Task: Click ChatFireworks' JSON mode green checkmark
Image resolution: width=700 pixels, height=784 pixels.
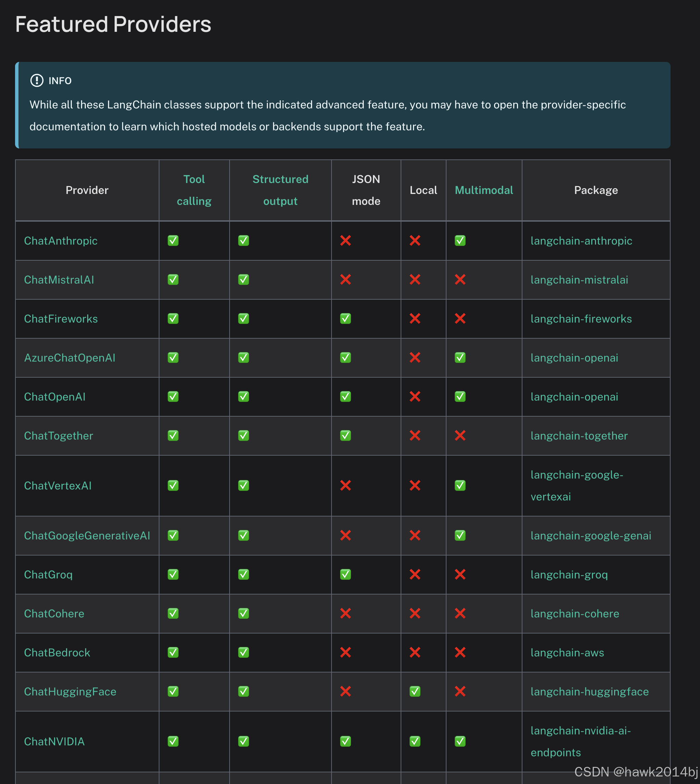Action: click(346, 319)
